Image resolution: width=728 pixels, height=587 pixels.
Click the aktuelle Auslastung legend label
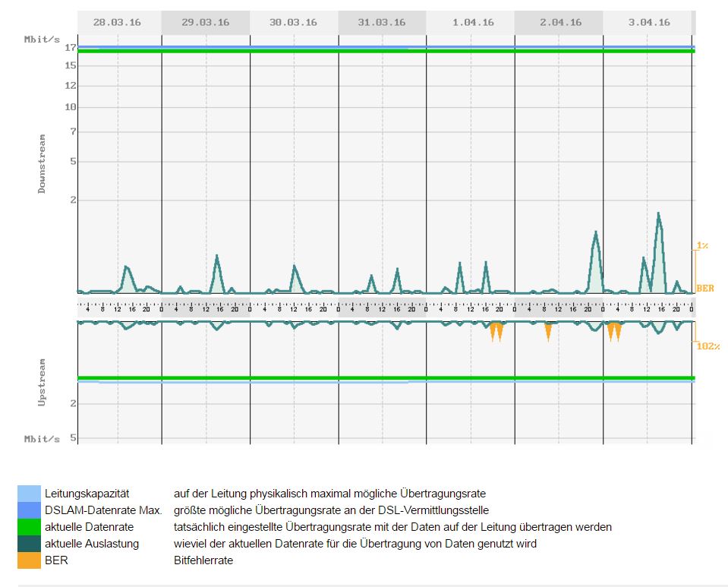click(x=91, y=544)
